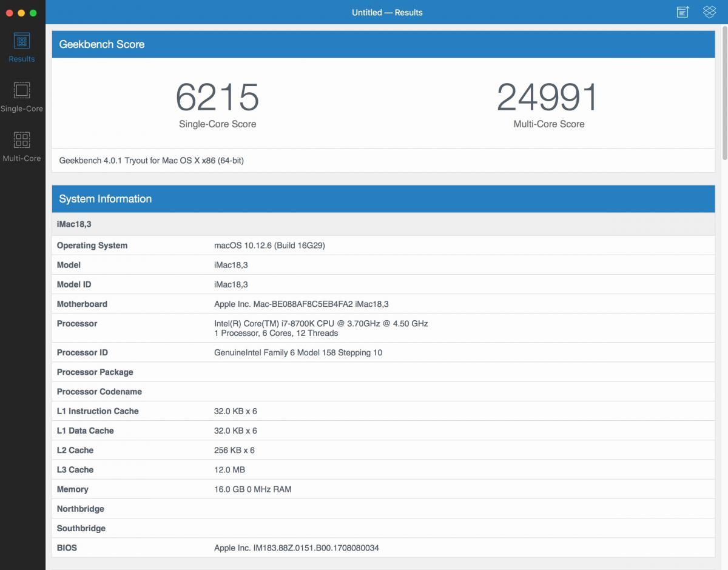Click the L2 Cache row label
This screenshot has height=570, width=728.
75,450
